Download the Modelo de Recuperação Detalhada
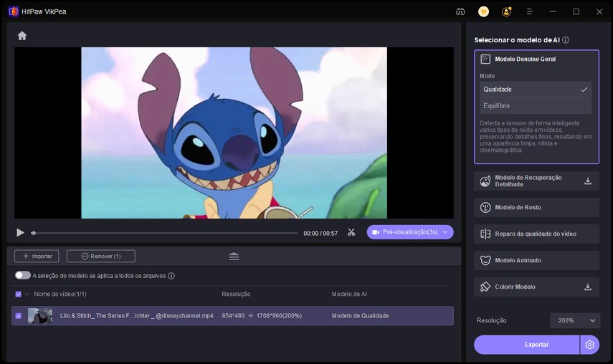The image size is (613, 364). [588, 181]
